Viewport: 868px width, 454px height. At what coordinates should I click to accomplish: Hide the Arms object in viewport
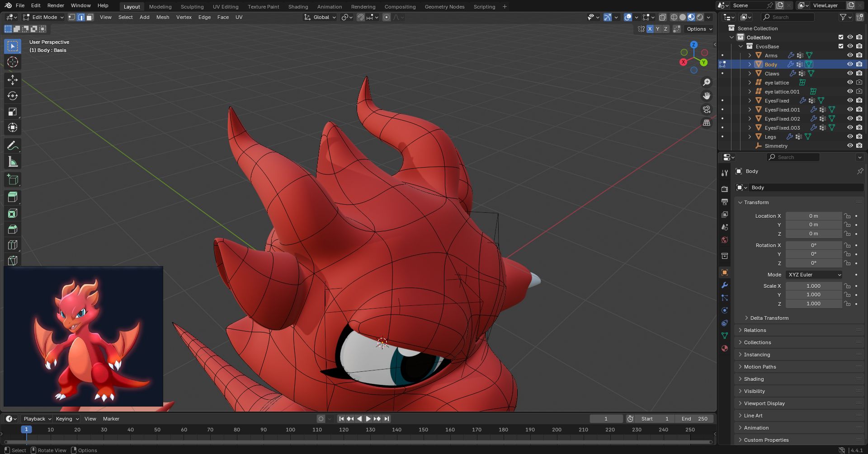point(850,55)
